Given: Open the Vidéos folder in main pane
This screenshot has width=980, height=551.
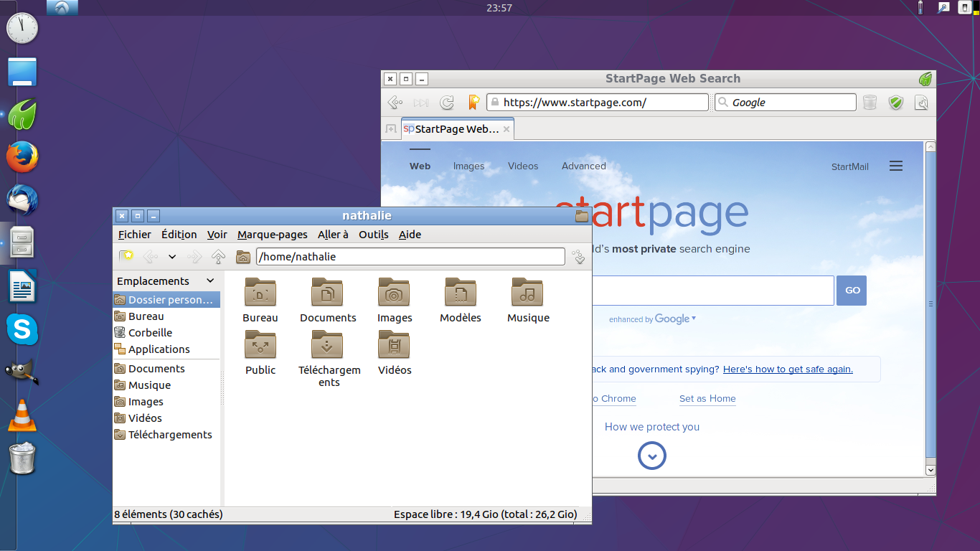Looking at the screenshot, I should 395,353.
